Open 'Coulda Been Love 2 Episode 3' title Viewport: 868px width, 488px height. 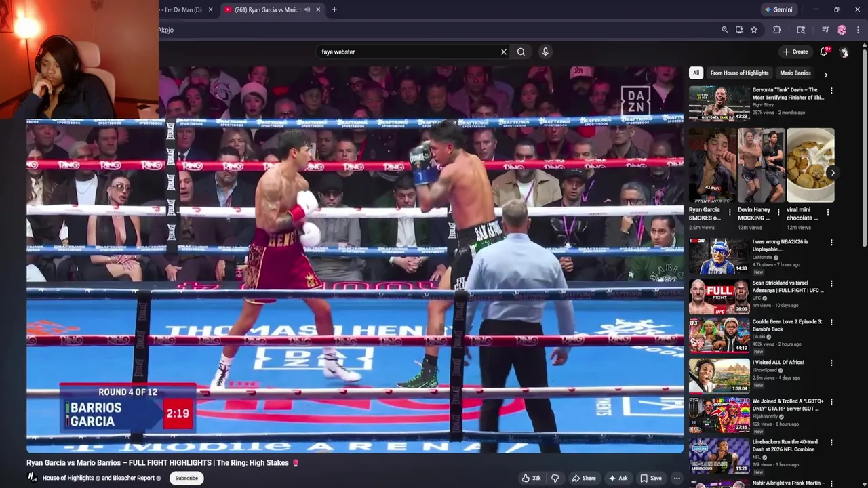point(787,325)
